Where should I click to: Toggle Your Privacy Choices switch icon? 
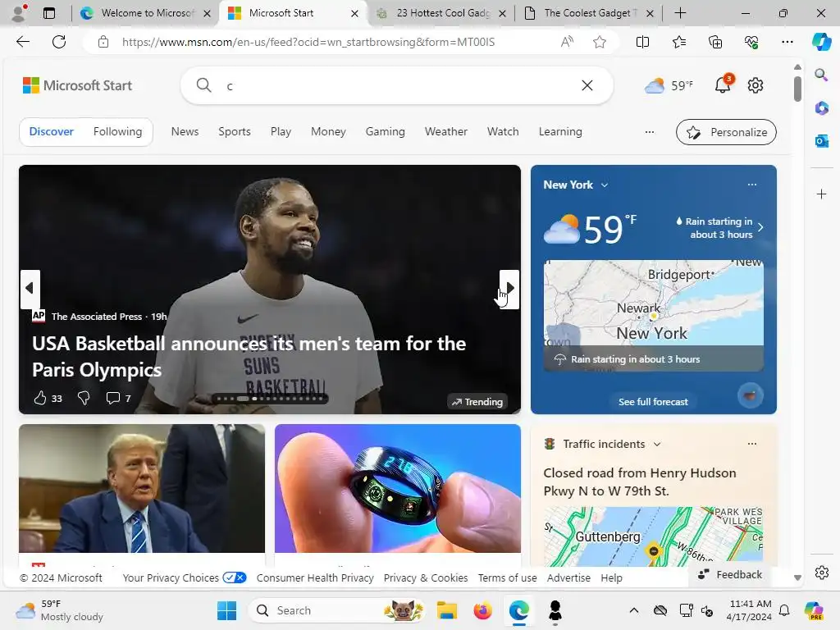point(235,577)
